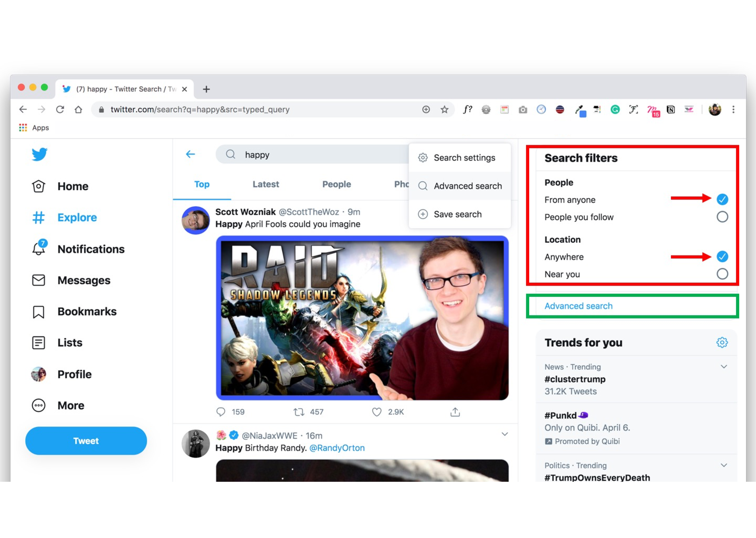The width and height of the screenshot is (756, 538).
Task: Open Bookmarks in the sidebar
Action: (74, 311)
